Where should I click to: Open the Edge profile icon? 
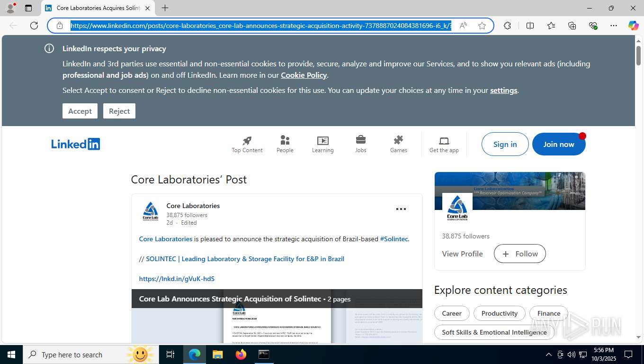10,8
